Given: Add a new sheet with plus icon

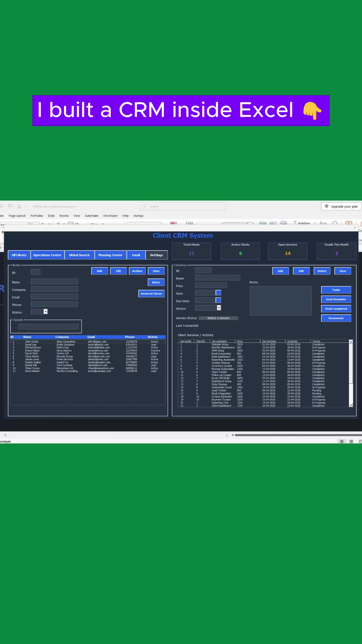Looking at the screenshot, I should (5, 435).
